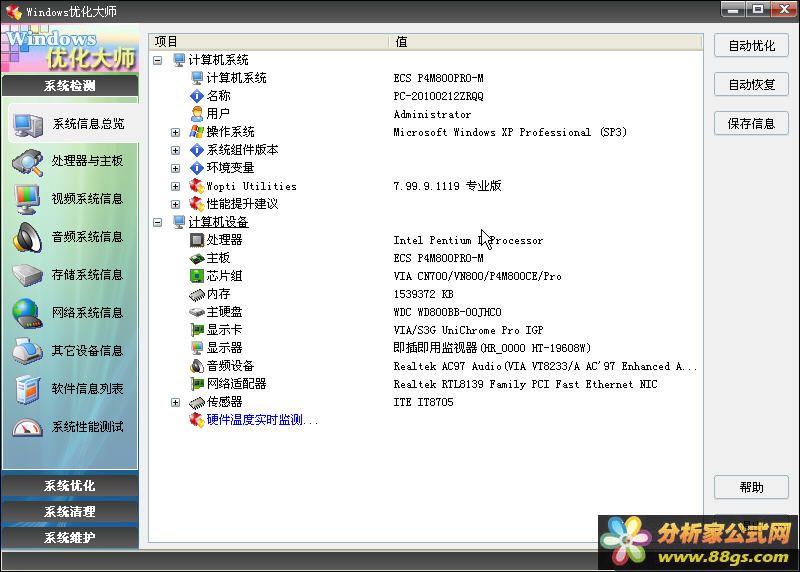Expand the 性能提升建议 node
The height and width of the screenshot is (572, 800).
point(176,204)
